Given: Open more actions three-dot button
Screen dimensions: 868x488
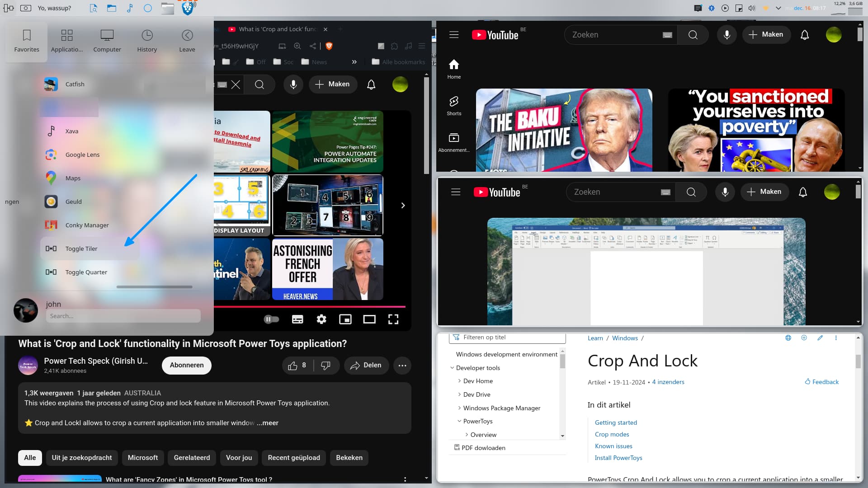Looking at the screenshot, I should point(402,365).
